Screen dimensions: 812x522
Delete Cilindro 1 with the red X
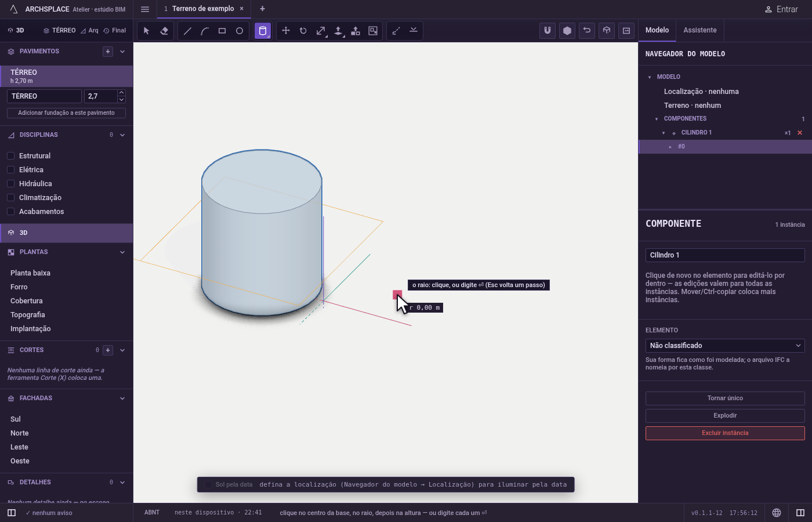(800, 133)
